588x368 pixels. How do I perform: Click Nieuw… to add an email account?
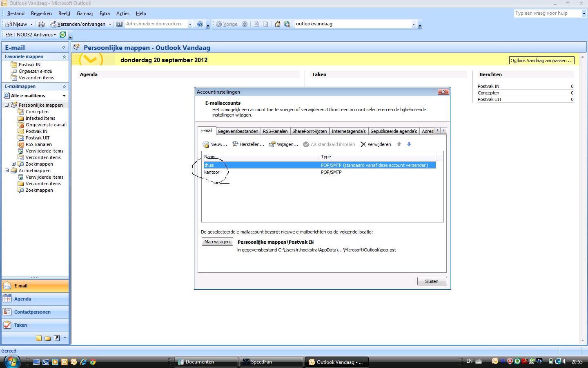[215, 144]
